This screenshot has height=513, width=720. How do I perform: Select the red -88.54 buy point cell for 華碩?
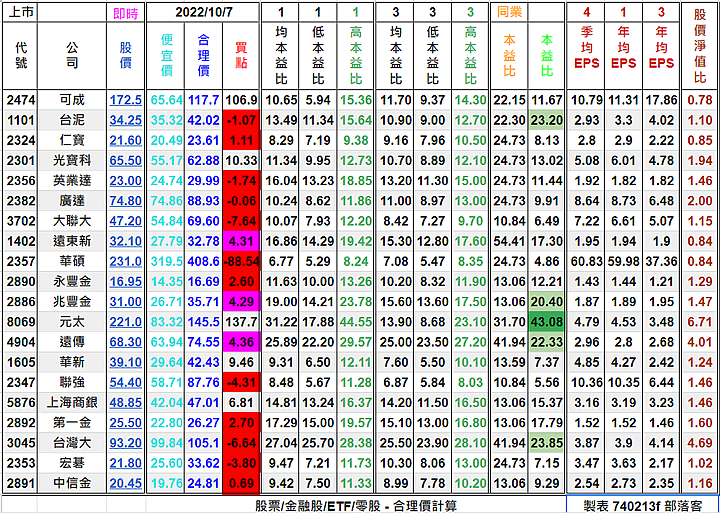point(241,261)
